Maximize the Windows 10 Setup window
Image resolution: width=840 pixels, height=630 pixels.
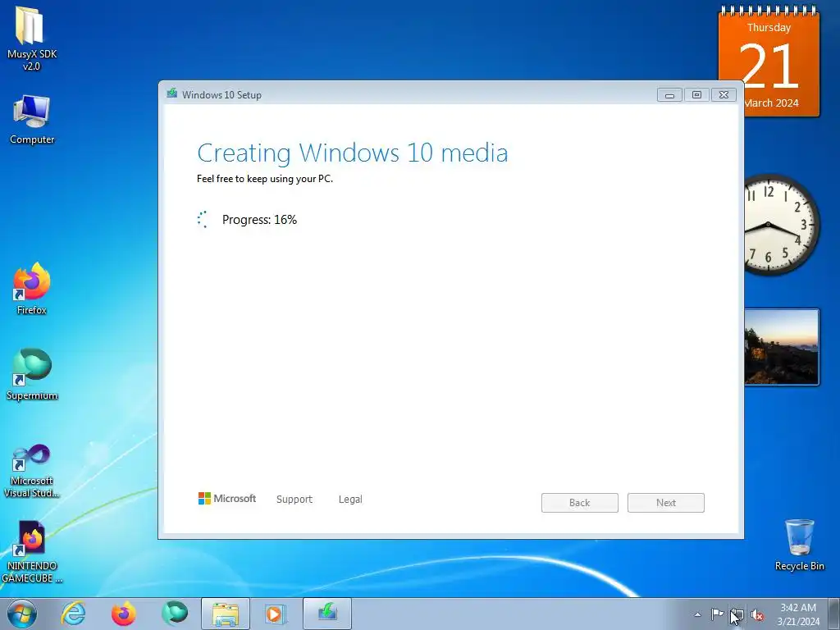[x=696, y=95]
